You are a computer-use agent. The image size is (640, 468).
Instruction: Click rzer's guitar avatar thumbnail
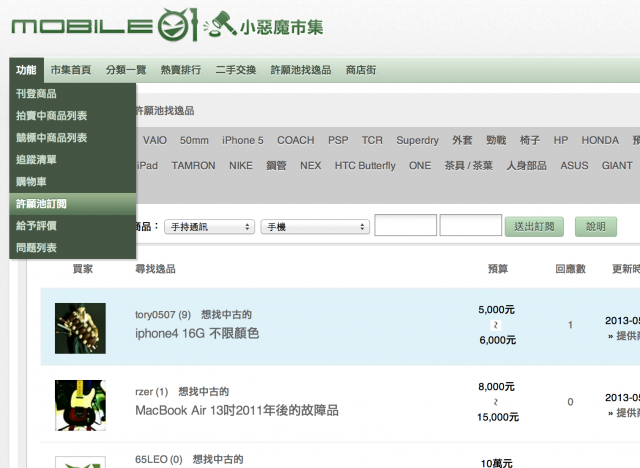[80, 406]
